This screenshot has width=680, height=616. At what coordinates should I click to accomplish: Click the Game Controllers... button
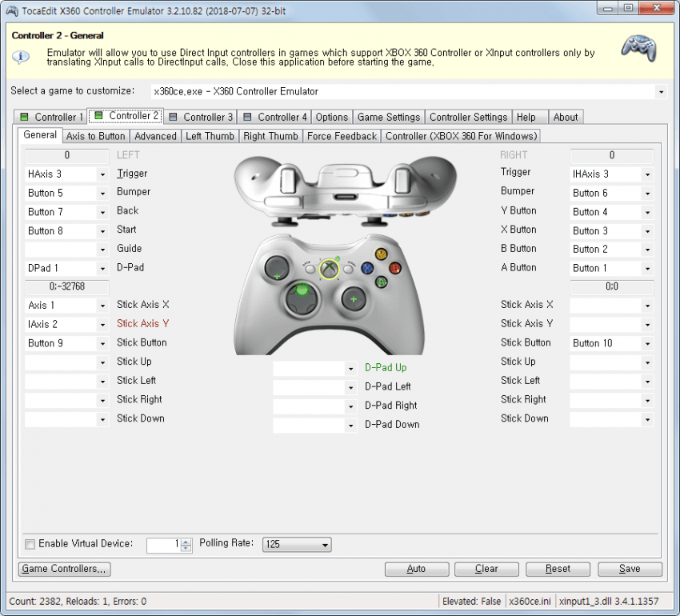pos(64,569)
